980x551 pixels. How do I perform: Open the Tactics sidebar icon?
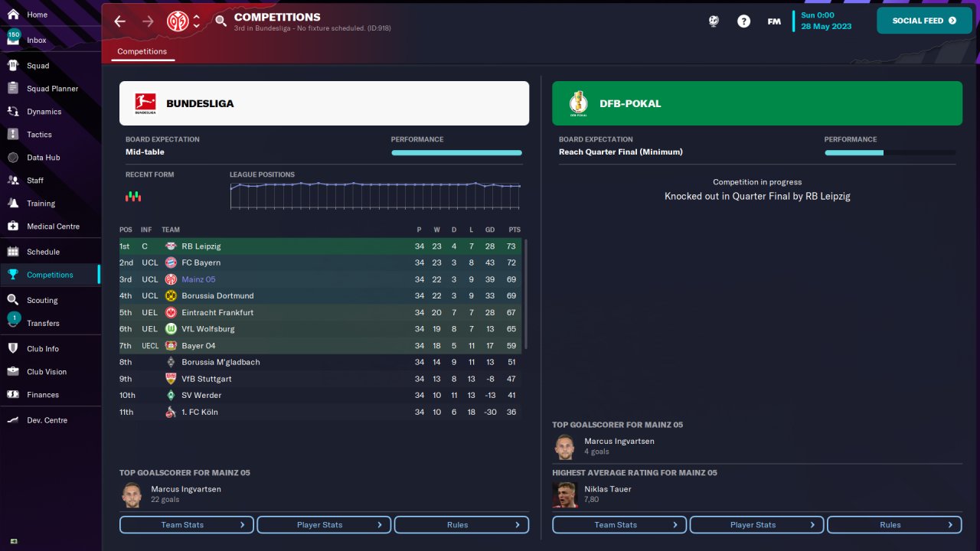point(13,134)
